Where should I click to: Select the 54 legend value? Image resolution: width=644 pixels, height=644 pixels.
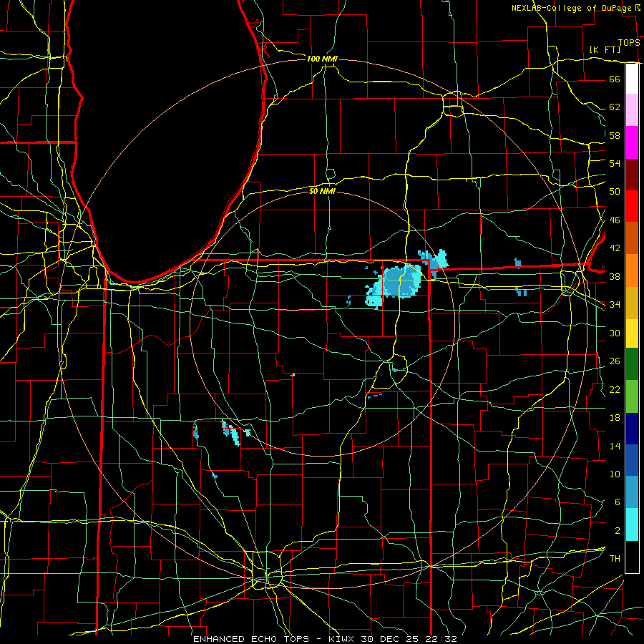(x=615, y=163)
